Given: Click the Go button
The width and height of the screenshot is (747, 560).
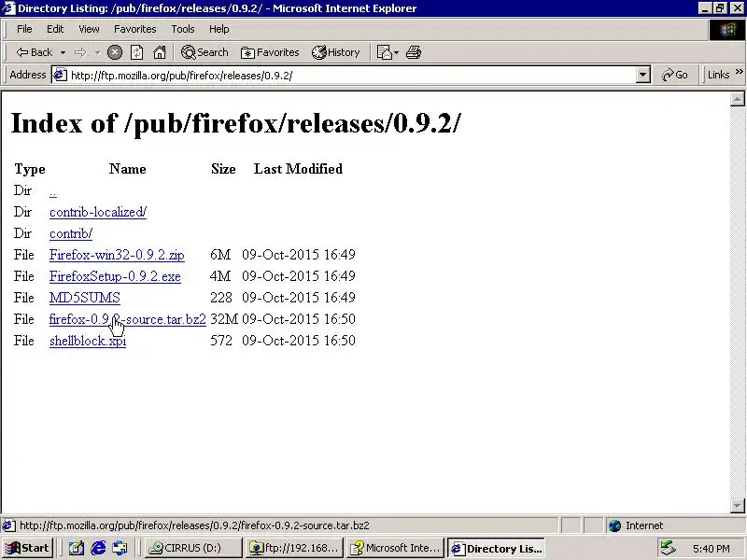Looking at the screenshot, I should coord(674,75).
